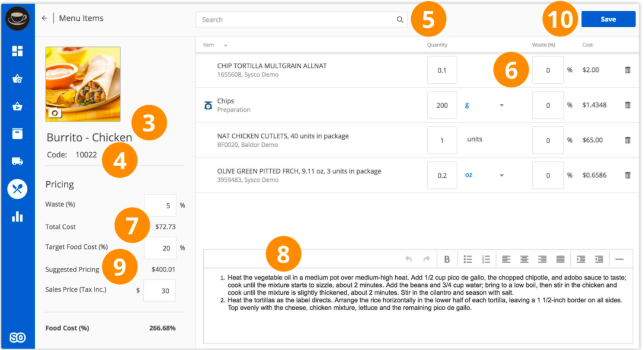The width and height of the screenshot is (644, 350).
Task: Toggle bulleted list in the recipe editor
Action: click(x=468, y=259)
